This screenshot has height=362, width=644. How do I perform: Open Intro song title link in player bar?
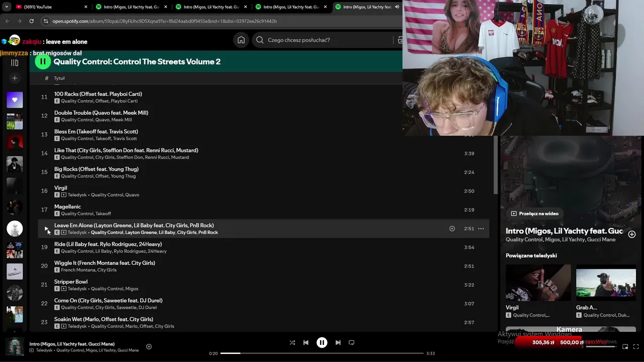coord(72,344)
